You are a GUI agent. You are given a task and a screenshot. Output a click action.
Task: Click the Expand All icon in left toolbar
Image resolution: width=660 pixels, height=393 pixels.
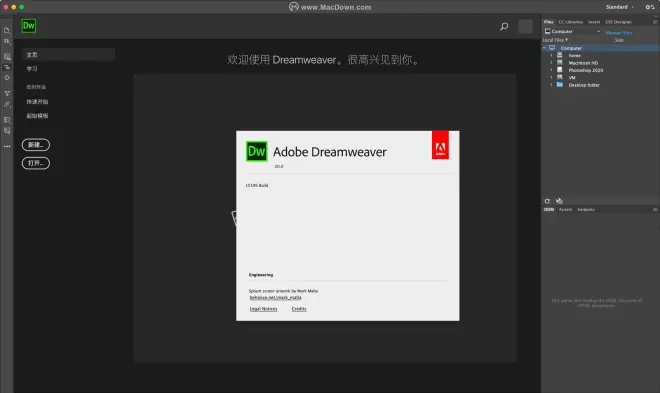click(7, 93)
